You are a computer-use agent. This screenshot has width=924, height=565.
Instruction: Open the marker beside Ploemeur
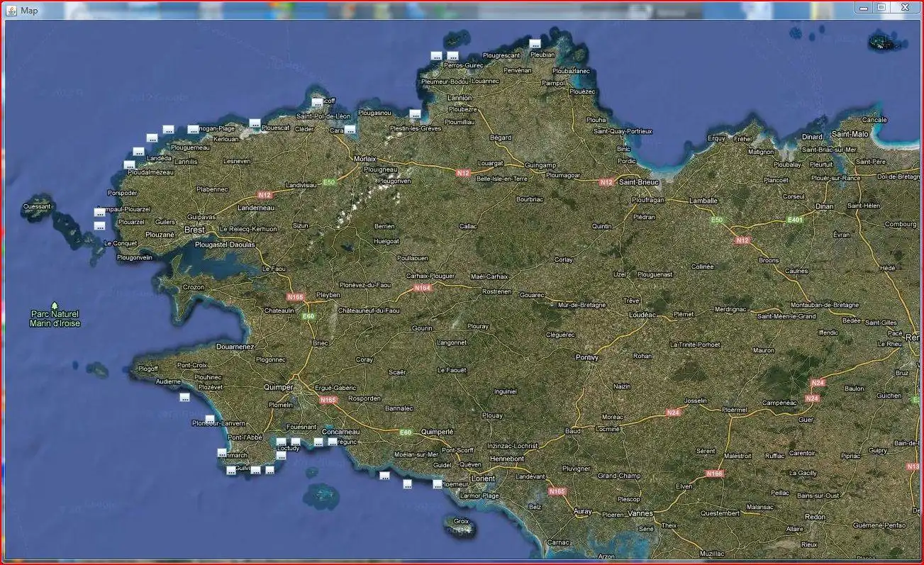pyautogui.click(x=438, y=483)
